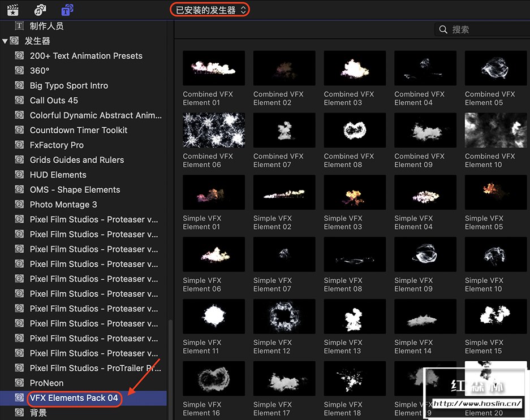Click icon next to Photo Montage 3
530x420 pixels.
pos(19,204)
